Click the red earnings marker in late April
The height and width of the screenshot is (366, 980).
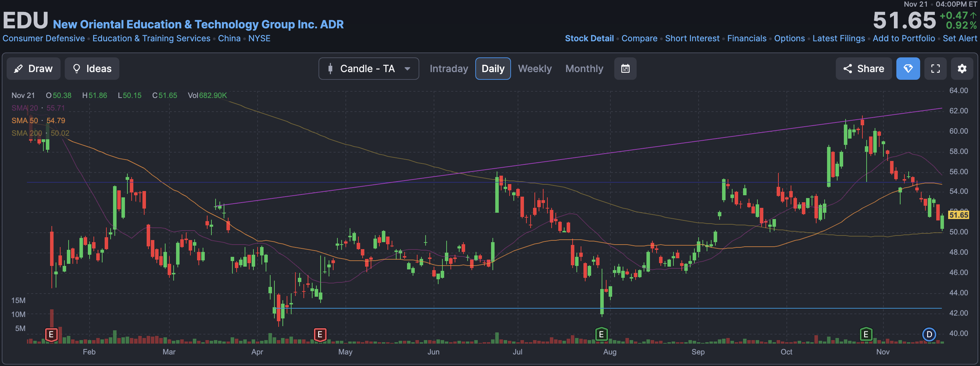[x=320, y=335]
